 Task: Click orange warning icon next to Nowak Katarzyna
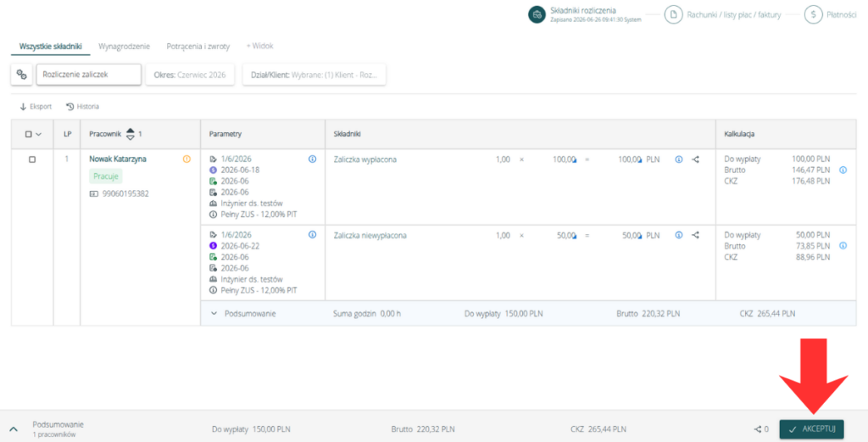[x=186, y=159]
